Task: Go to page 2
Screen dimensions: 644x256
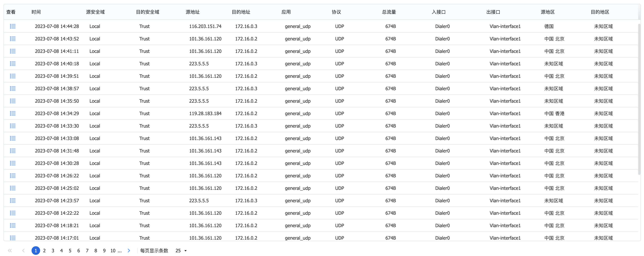Action: tap(44, 251)
